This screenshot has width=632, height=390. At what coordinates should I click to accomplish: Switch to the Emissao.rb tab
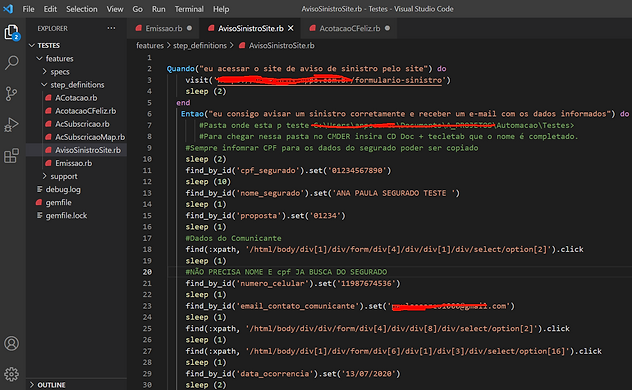click(x=164, y=28)
